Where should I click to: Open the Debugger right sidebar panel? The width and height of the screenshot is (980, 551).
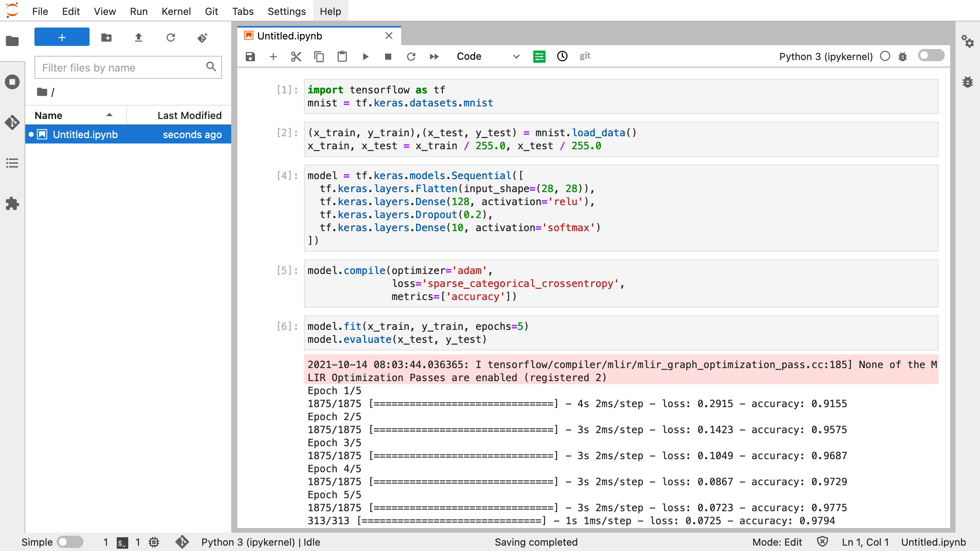click(968, 82)
